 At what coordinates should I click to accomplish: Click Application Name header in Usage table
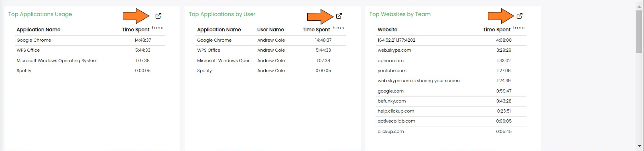39,30
